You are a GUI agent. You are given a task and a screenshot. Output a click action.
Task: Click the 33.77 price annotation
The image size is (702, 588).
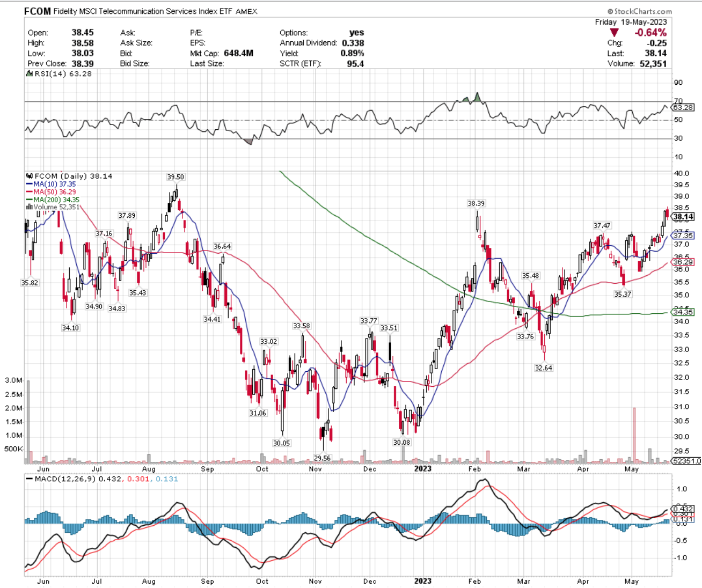pos(369,321)
